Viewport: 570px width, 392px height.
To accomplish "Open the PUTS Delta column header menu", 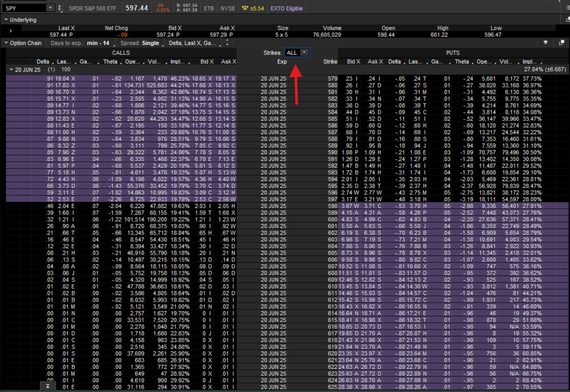I will 404,62.
